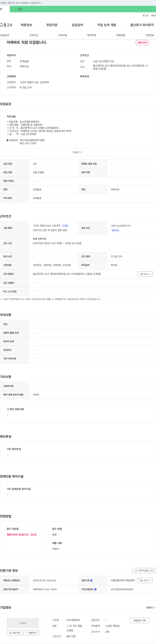Click the question mark icon beside 인증기관
This screenshot has width=156, height=644.
coord(91,580)
